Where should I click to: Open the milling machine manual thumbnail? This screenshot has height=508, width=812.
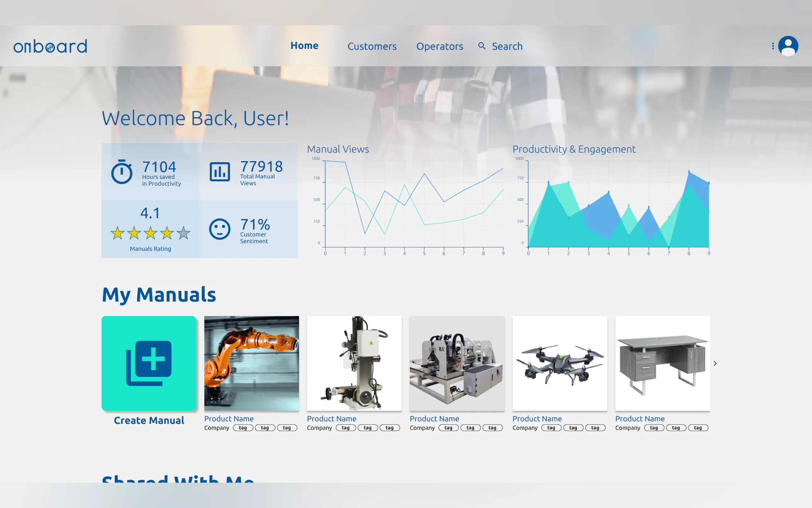click(x=354, y=363)
